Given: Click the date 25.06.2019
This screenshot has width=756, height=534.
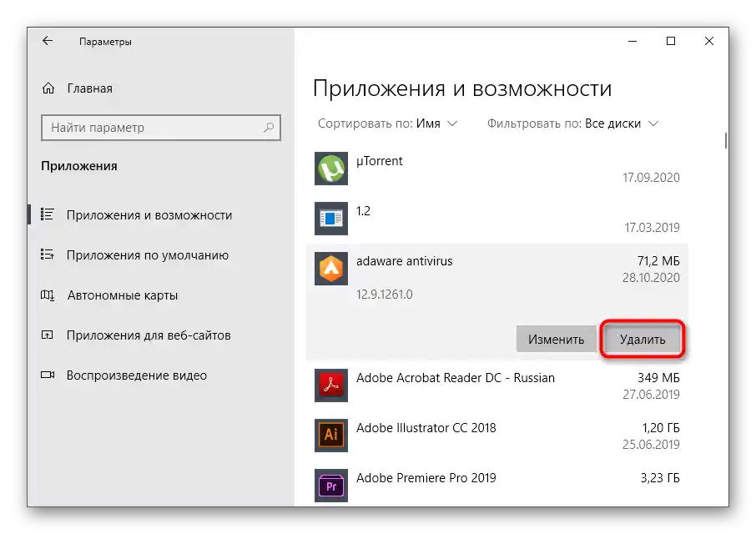Looking at the screenshot, I should (x=651, y=445).
